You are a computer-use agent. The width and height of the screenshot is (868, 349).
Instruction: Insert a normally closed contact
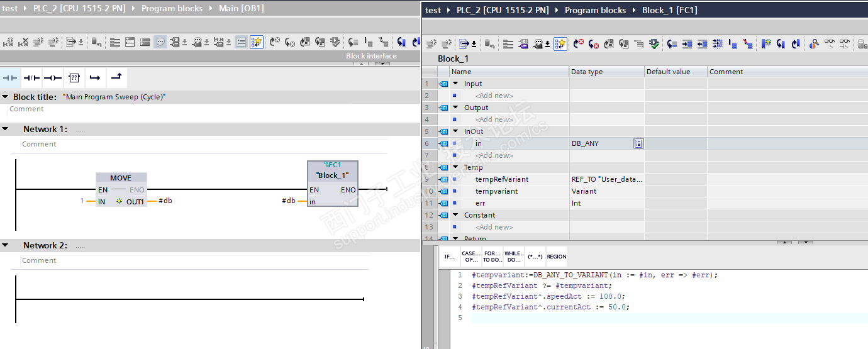tap(31, 77)
